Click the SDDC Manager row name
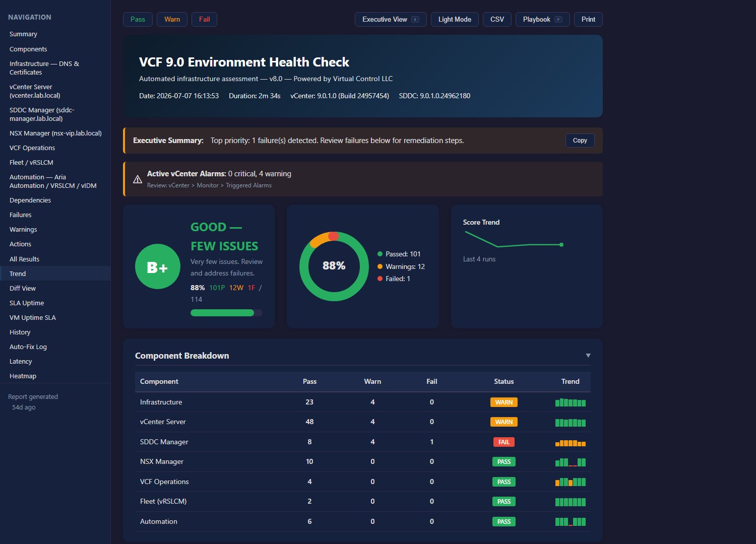Image resolution: width=756 pixels, height=544 pixels. pos(164,442)
